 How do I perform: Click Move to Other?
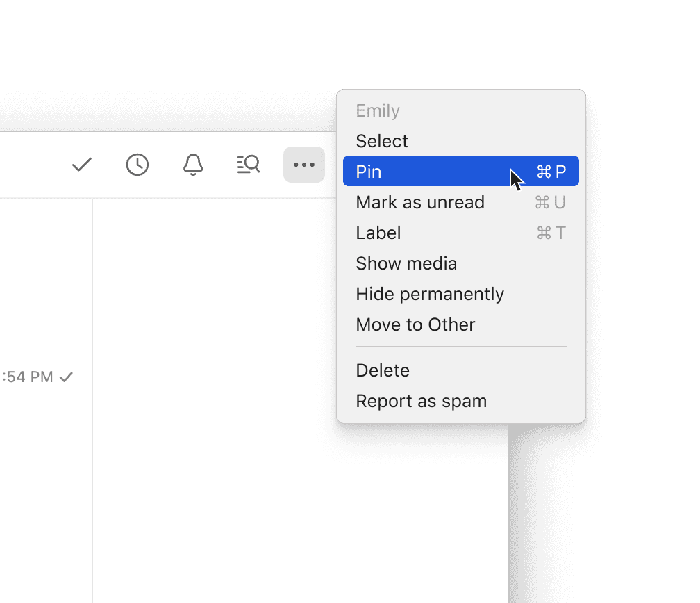pos(415,324)
